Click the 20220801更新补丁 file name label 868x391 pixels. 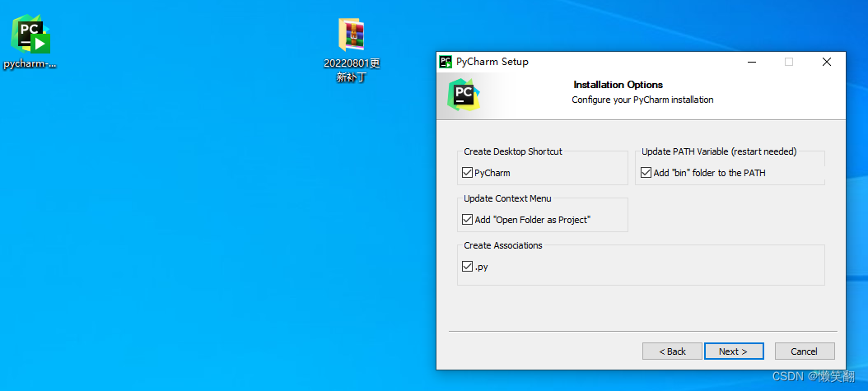(x=352, y=70)
